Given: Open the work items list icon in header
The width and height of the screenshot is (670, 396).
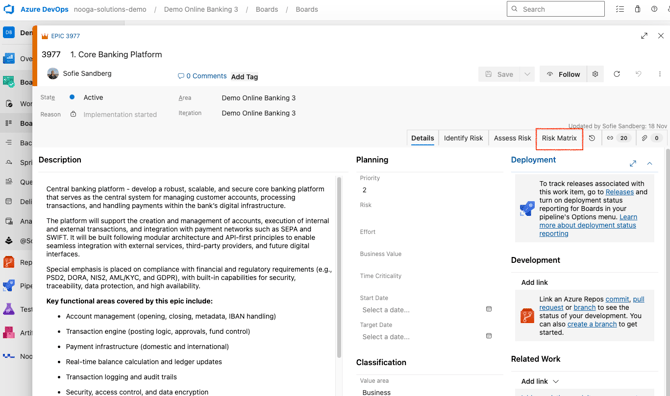Looking at the screenshot, I should click(x=620, y=9).
